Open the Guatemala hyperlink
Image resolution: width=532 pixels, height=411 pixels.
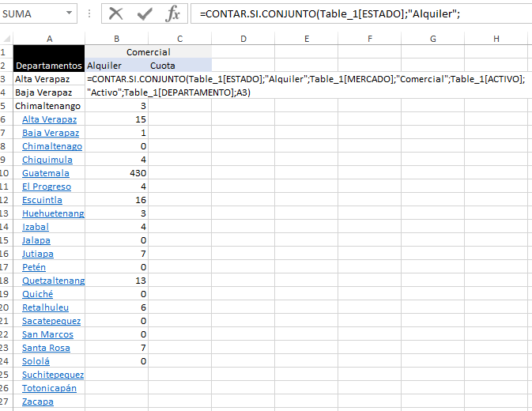pyautogui.click(x=46, y=173)
